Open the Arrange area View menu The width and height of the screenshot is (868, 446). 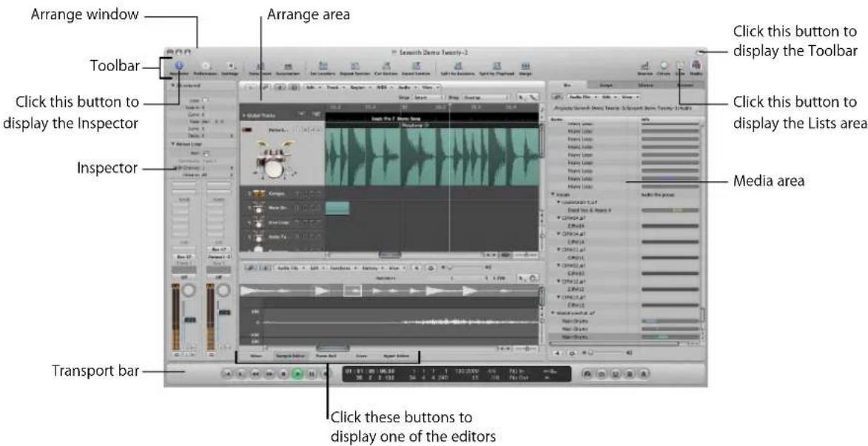coord(429,87)
